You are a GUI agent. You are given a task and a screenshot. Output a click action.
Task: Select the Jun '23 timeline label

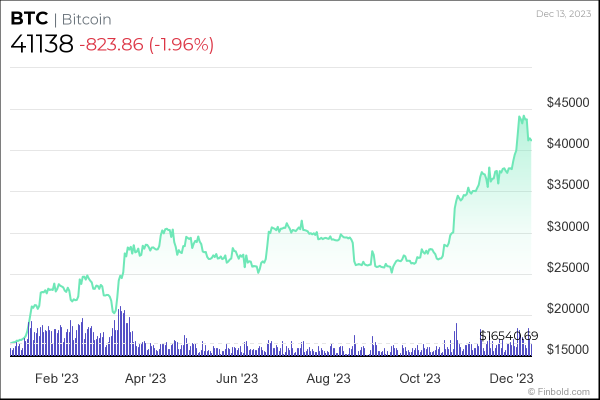(x=237, y=378)
